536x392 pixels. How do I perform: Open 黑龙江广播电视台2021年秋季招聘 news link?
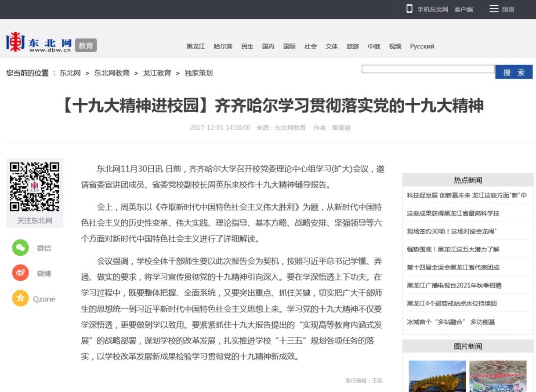point(454,285)
